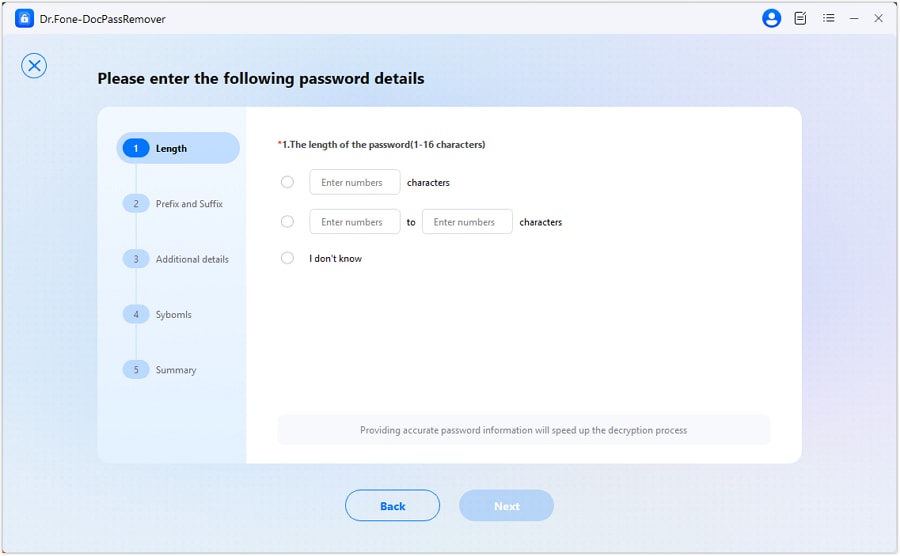Focus the exact length number field

point(355,182)
